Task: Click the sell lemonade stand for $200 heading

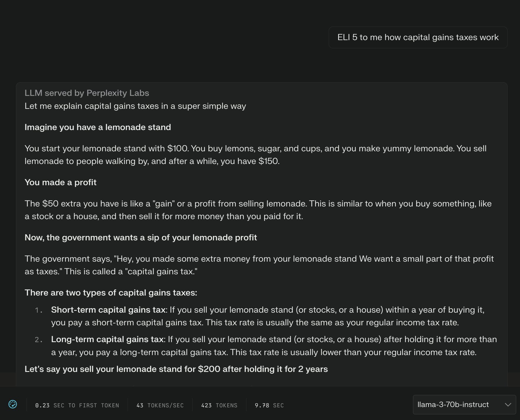Action: point(176,369)
